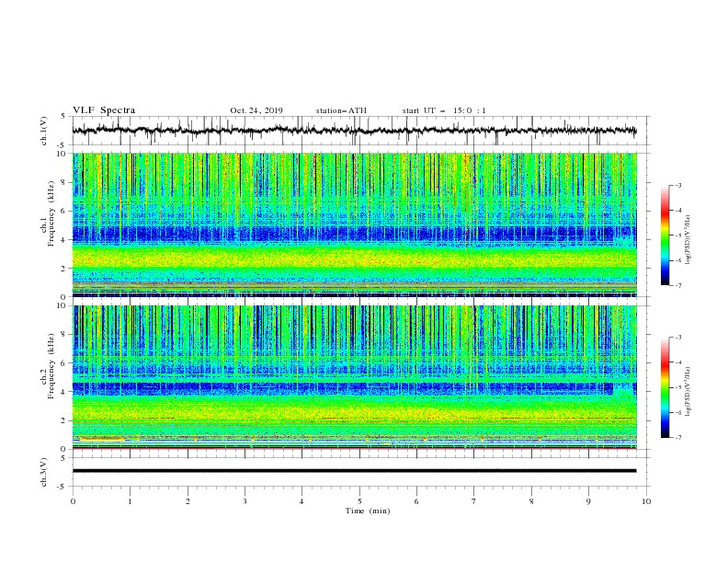The width and height of the screenshot is (728, 563).
Task: Click the '-7' value on lower colorbar
Action: tap(678, 438)
